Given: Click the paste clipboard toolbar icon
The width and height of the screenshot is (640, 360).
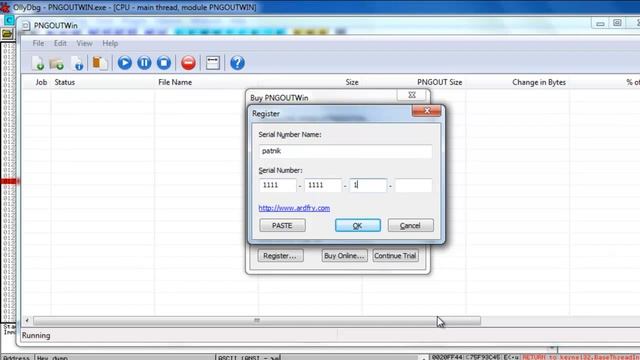Looking at the screenshot, I should coord(100,63).
